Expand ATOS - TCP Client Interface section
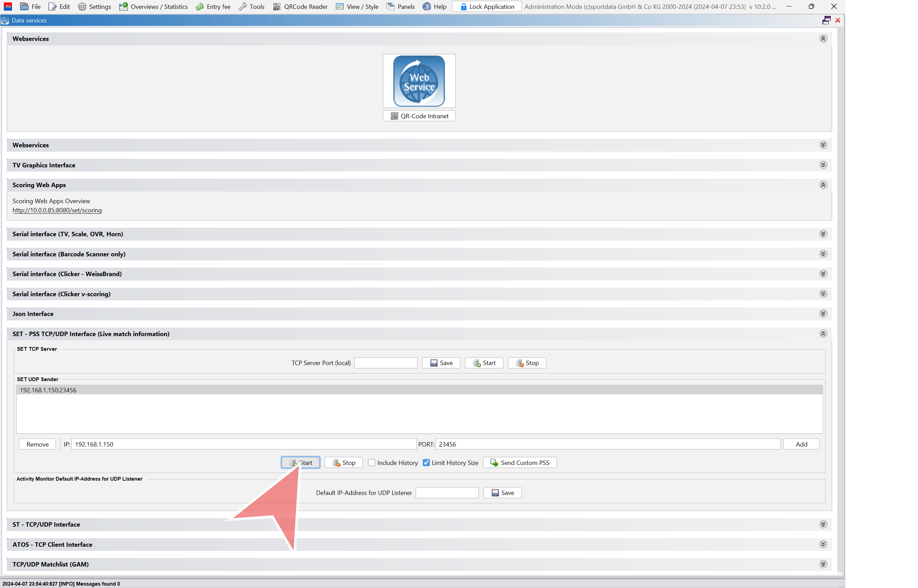 tap(823, 544)
